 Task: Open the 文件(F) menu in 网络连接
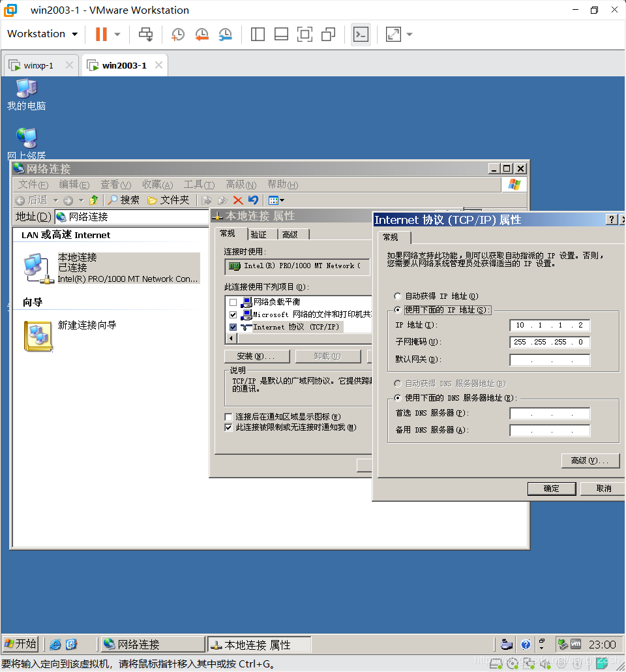point(33,185)
